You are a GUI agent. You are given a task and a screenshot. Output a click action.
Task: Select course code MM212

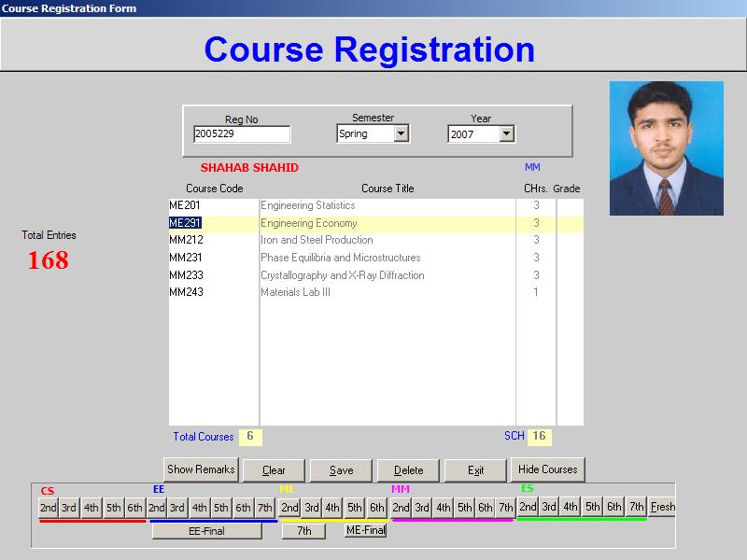tap(186, 240)
